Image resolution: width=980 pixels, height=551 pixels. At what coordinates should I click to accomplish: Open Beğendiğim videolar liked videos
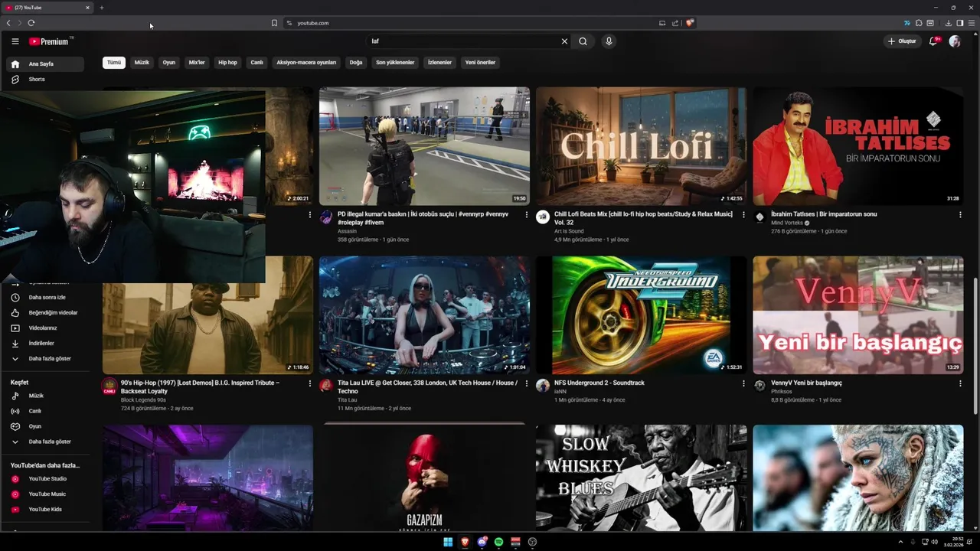click(45, 312)
